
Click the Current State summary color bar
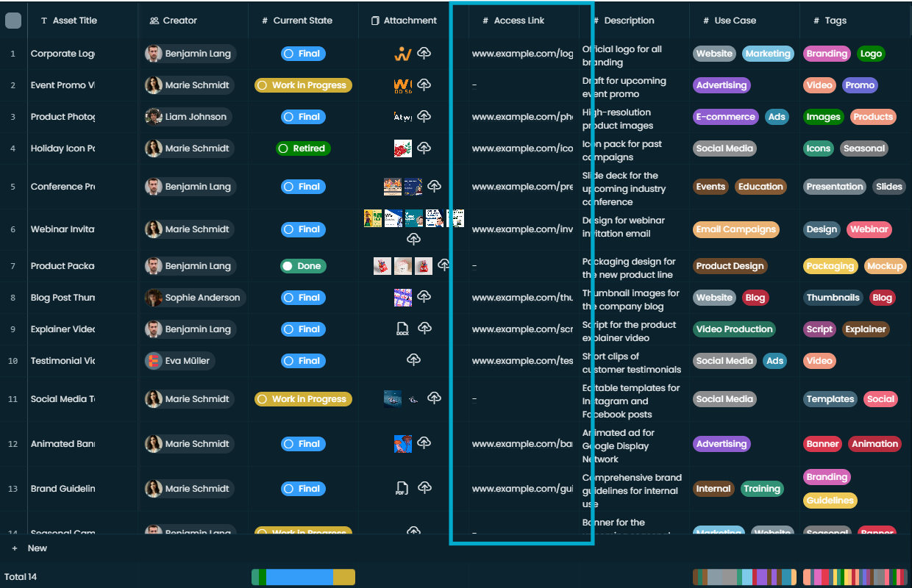[x=303, y=577]
